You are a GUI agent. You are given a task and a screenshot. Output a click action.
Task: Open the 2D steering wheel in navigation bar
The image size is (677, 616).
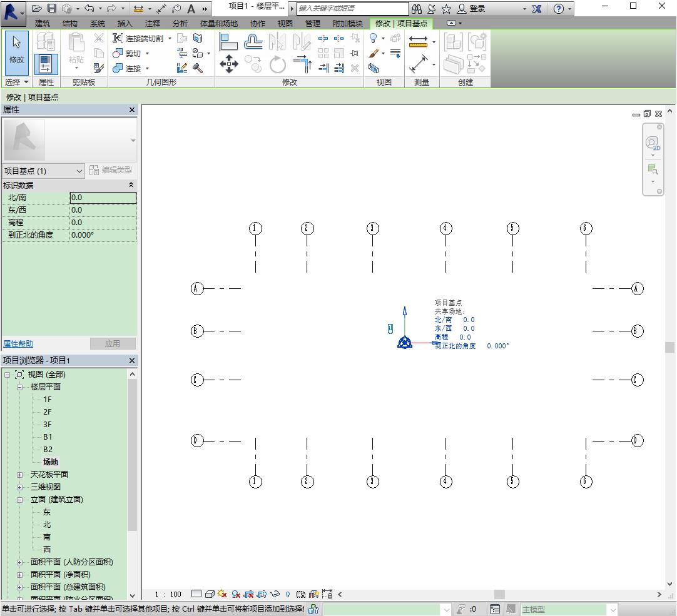(x=652, y=143)
